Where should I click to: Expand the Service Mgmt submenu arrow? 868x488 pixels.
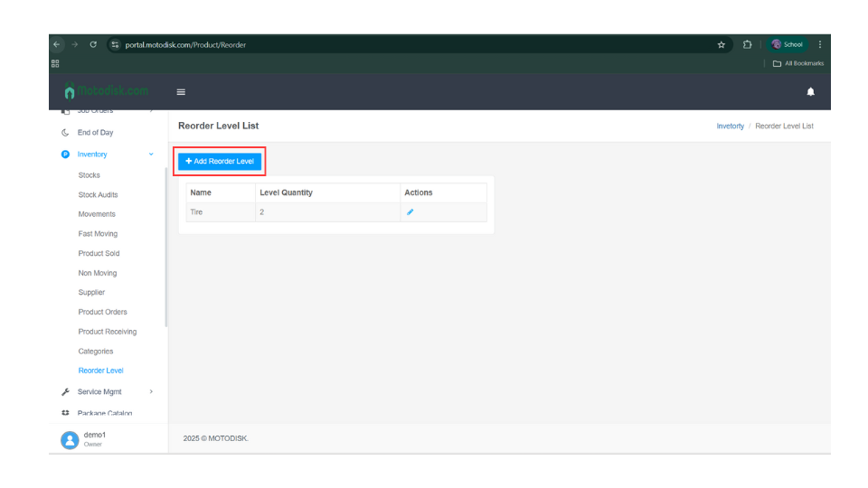151,392
